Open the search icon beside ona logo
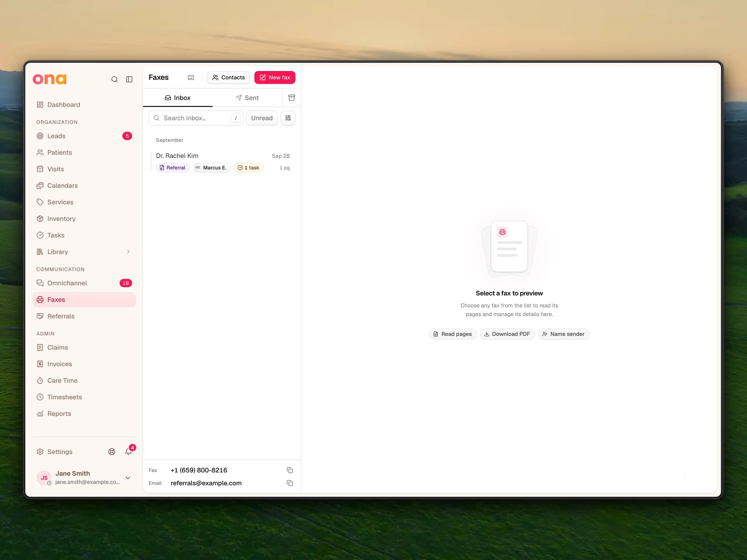 click(115, 79)
